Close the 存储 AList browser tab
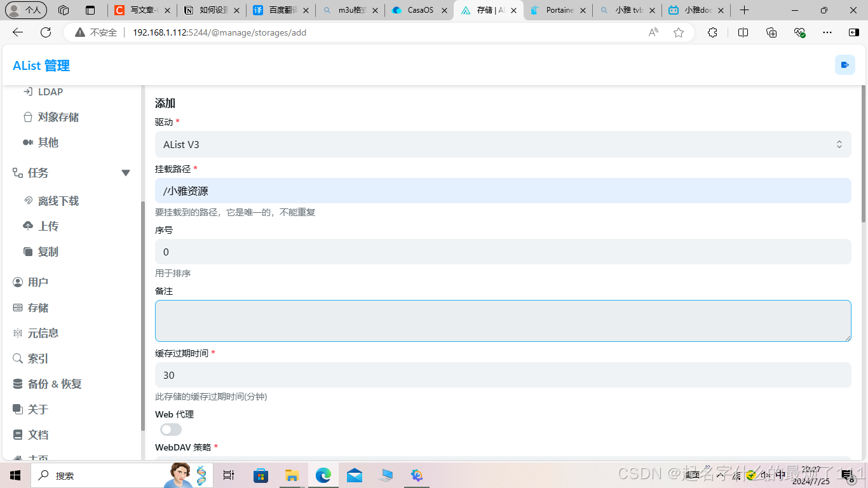The width and height of the screenshot is (868, 488). click(x=513, y=10)
